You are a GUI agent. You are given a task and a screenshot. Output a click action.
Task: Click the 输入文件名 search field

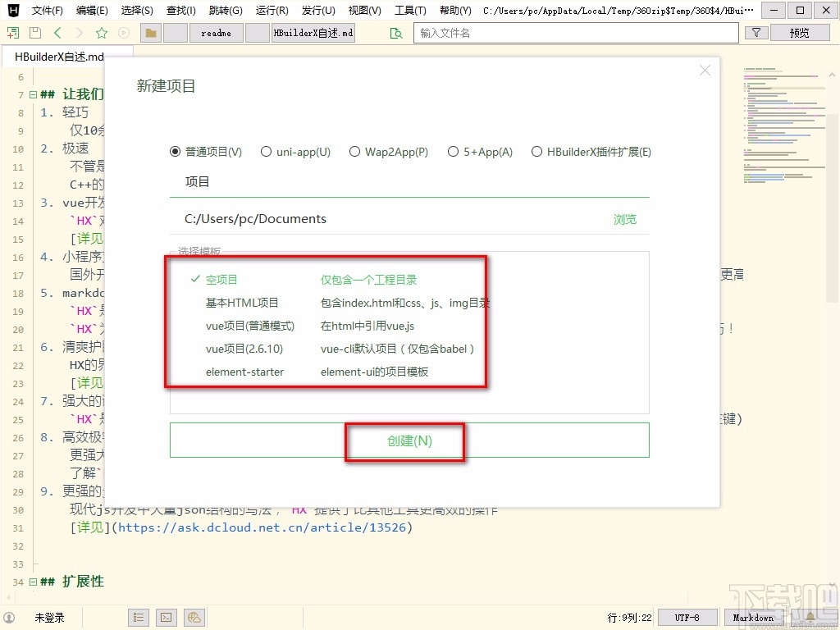[576, 33]
